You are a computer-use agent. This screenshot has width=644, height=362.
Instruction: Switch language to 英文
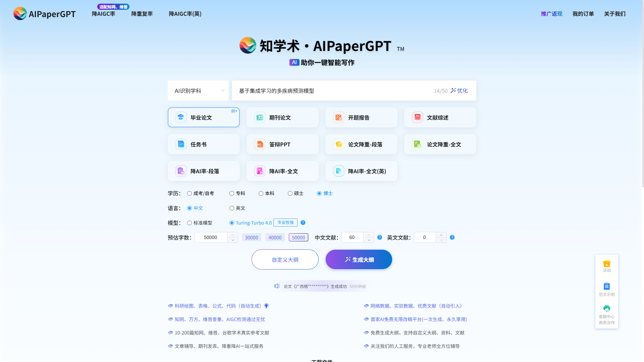coord(232,208)
